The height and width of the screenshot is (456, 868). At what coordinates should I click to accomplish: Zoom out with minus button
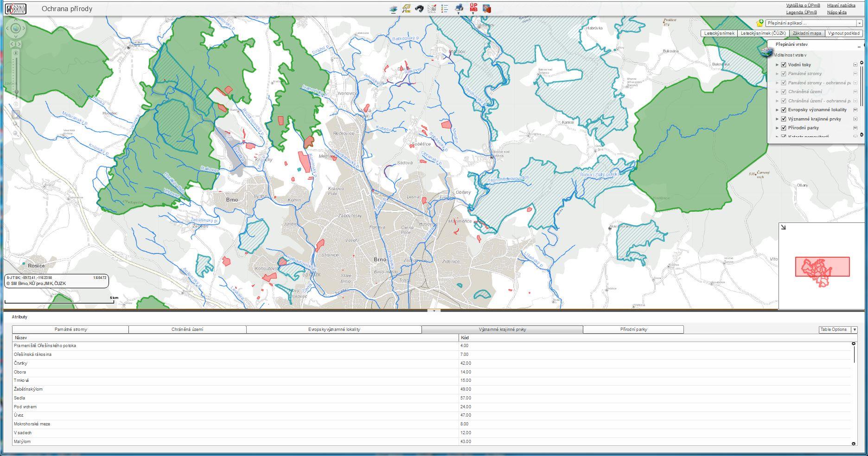pos(16,105)
